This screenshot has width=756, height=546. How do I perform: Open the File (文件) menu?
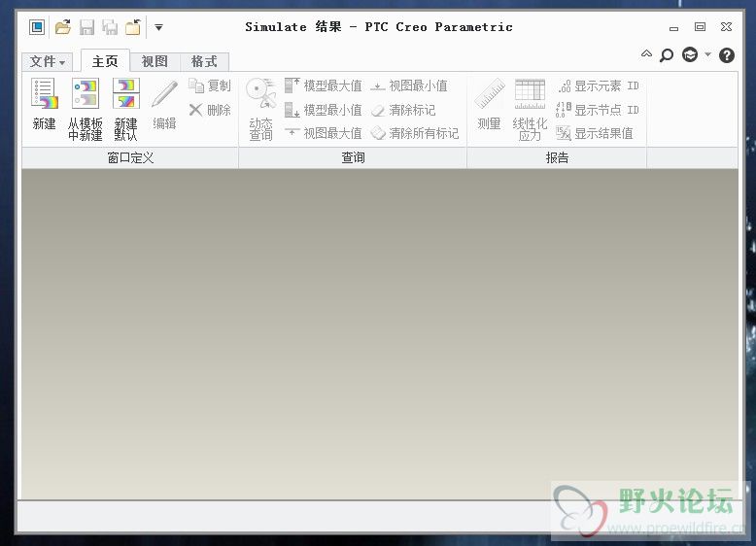point(48,61)
